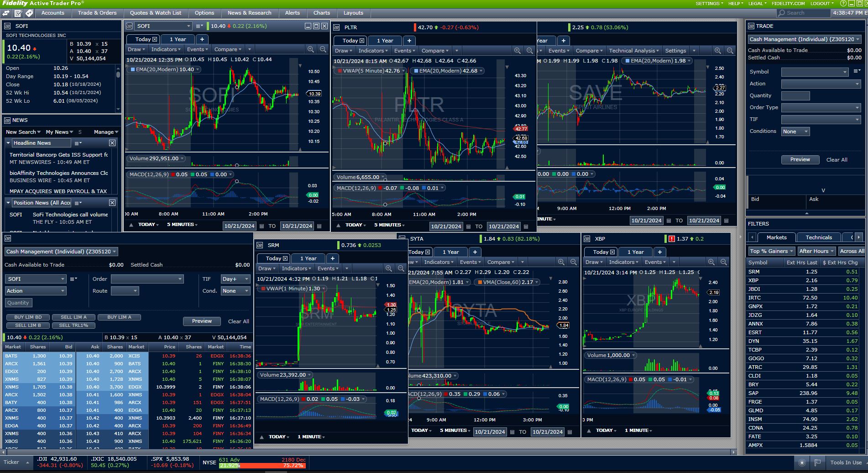The width and height of the screenshot is (868, 473).
Task: Toggle the EMA(20,Modern) indicator box in SOFI chart
Action: click(x=133, y=69)
